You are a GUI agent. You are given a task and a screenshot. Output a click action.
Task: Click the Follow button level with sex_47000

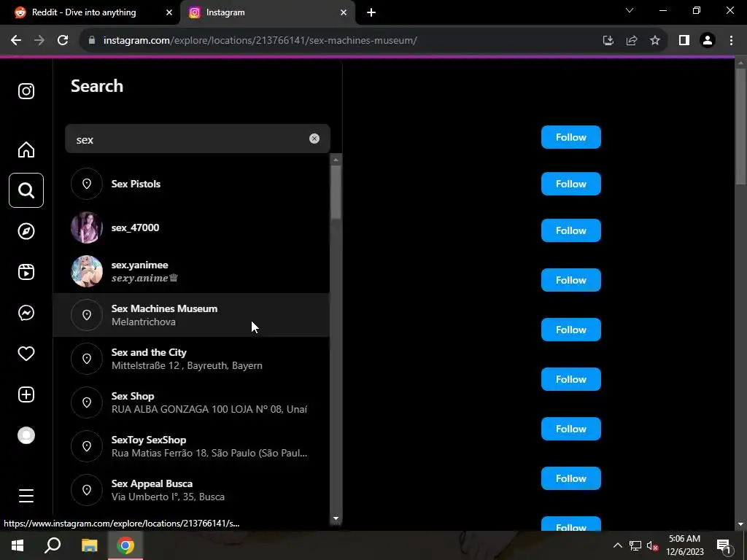[570, 230]
